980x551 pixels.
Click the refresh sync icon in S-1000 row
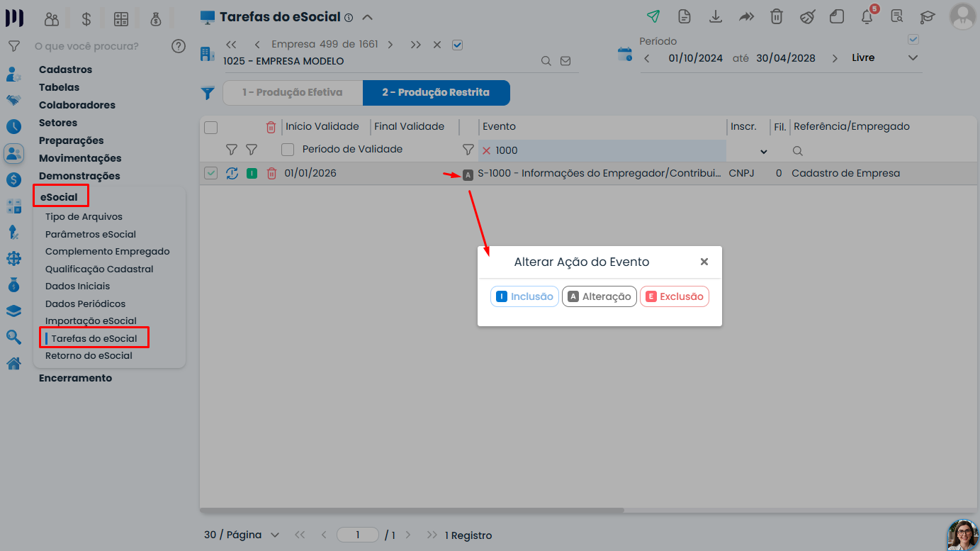(232, 173)
